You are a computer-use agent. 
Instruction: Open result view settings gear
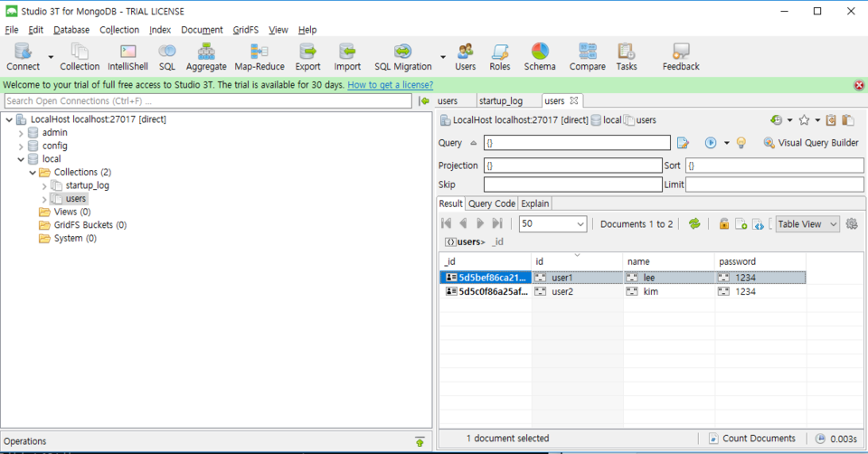pyautogui.click(x=852, y=223)
